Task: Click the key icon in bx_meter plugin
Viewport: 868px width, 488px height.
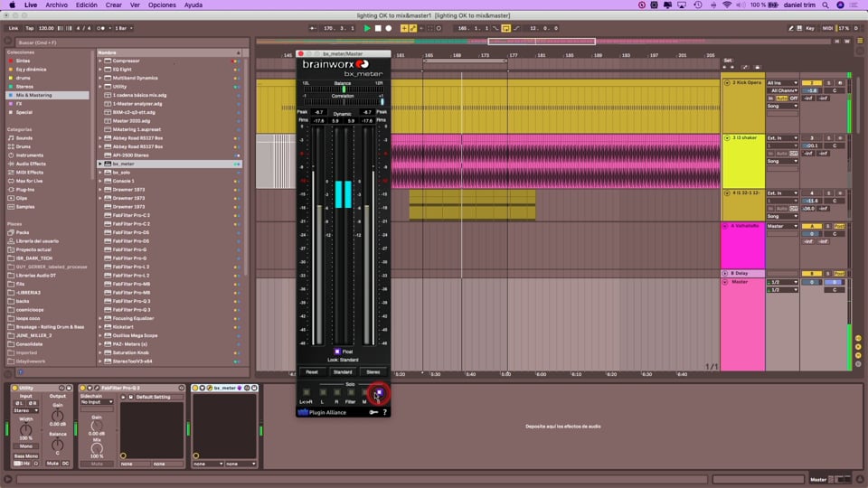Action: coord(373,412)
